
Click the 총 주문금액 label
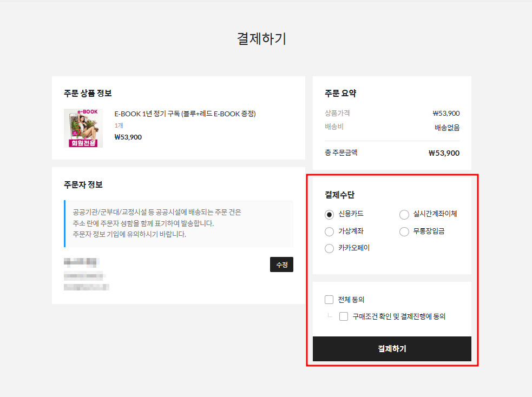341,153
